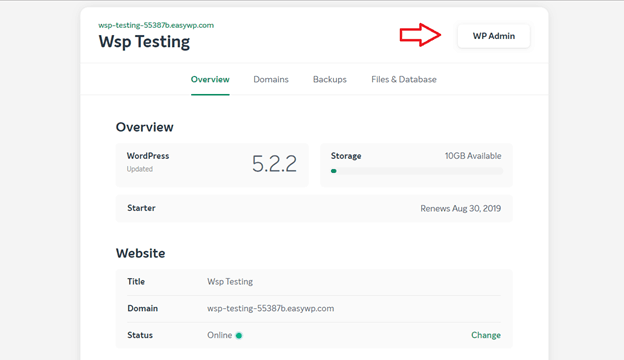624x360 pixels.
Task: Click the Wsp Testing title value
Action: click(230, 282)
